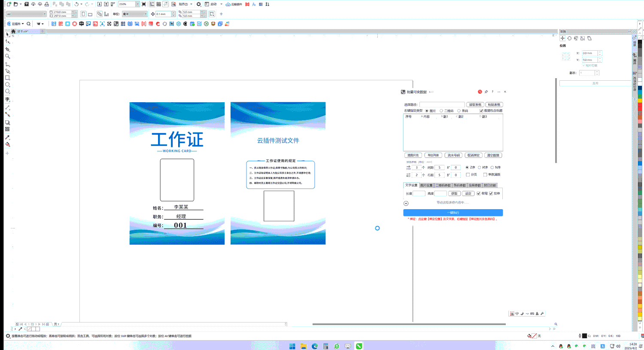
Task: Select the Parallel Dimension line tool
Action: tap(7, 108)
